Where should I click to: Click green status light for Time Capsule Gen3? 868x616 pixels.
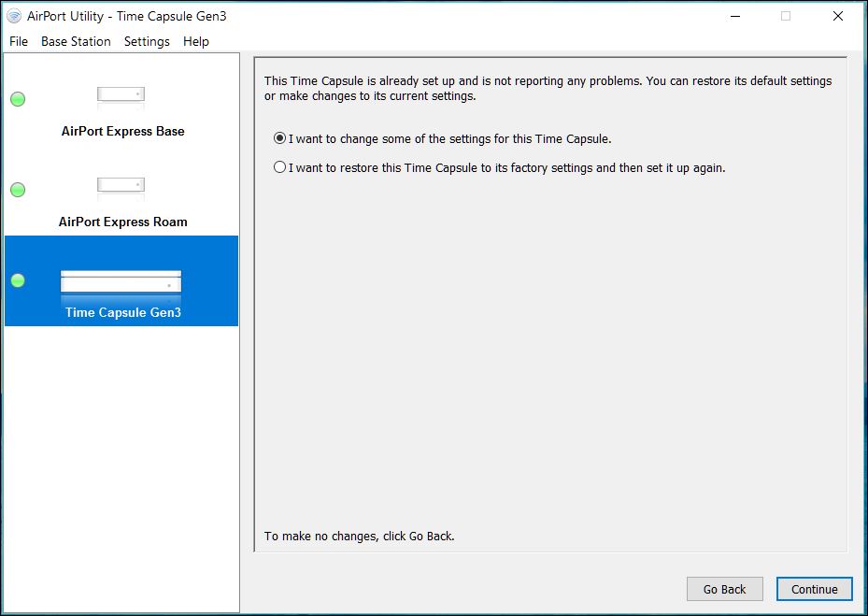click(18, 280)
